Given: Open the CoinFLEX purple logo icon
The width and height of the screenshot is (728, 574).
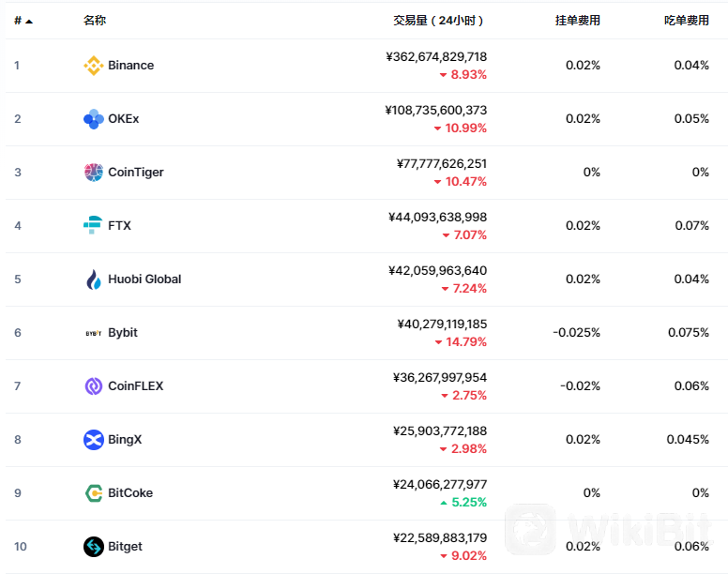Looking at the screenshot, I should pyautogui.click(x=93, y=386).
